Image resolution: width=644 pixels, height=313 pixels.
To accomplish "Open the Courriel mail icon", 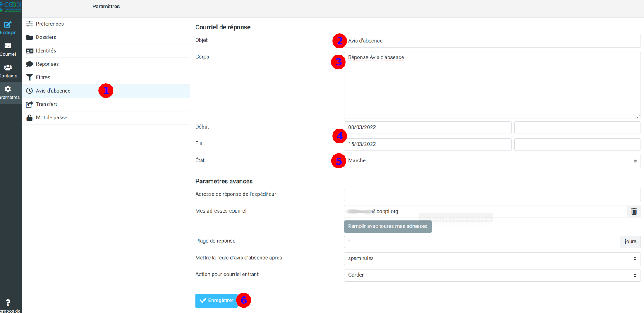I will pyautogui.click(x=8, y=46).
